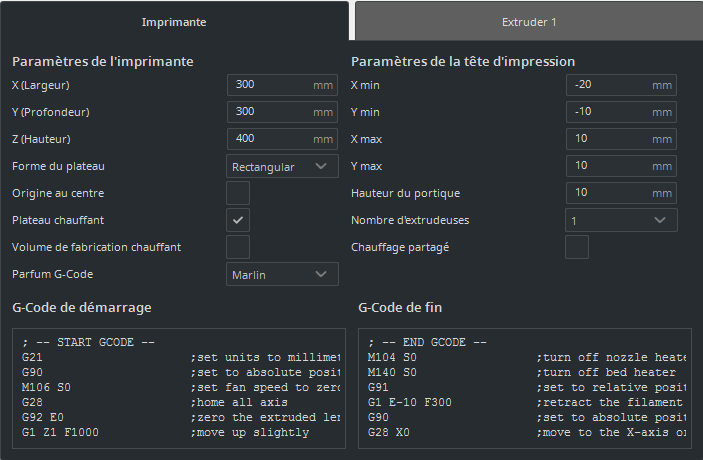Click the X (Largeur) input field
The image size is (703, 460).
(x=270, y=85)
